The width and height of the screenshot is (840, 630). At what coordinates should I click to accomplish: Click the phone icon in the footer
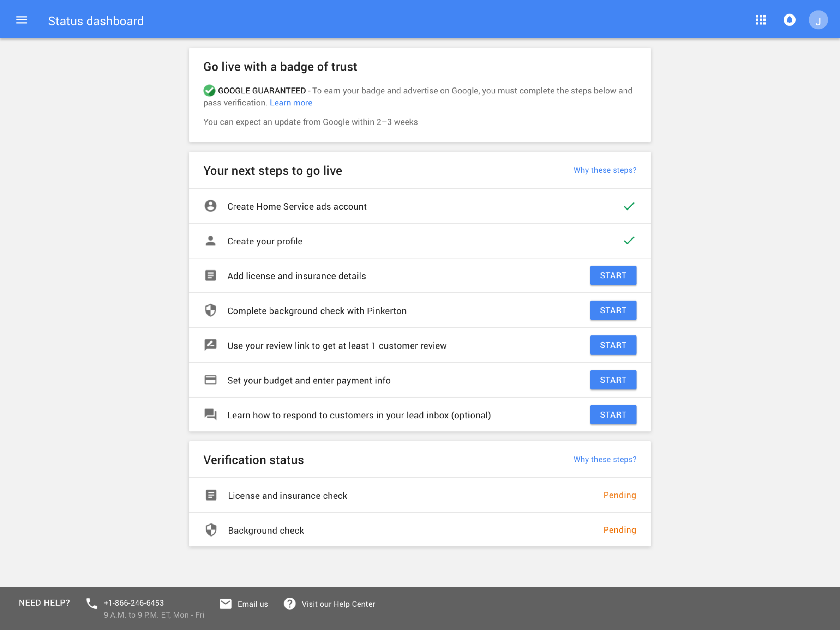(91, 603)
